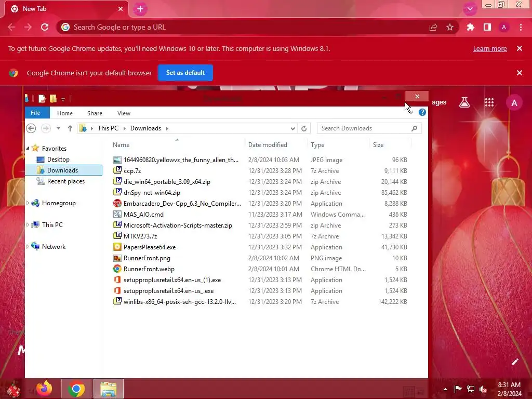Select RunnerFront.webp Chrome icon
The height and width of the screenshot is (399, 532).
pos(117,269)
